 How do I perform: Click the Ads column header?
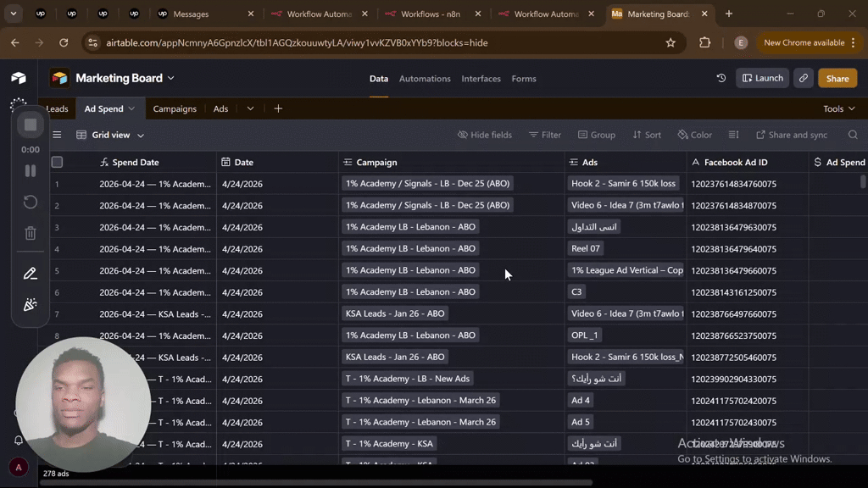[625, 162]
